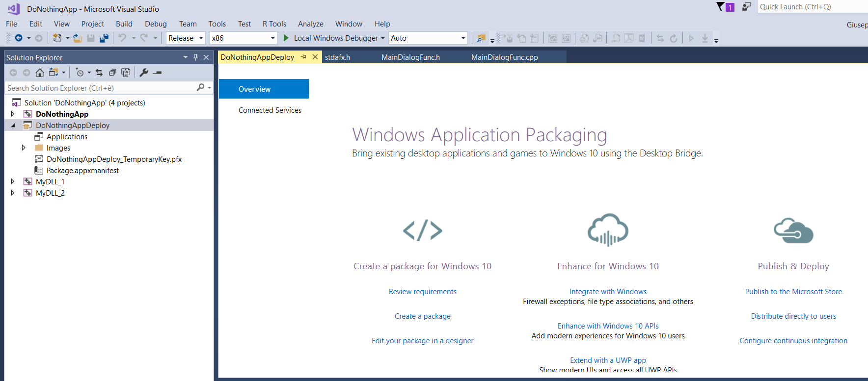Open the R Tools menu
This screenshot has height=381, width=868.
point(274,24)
